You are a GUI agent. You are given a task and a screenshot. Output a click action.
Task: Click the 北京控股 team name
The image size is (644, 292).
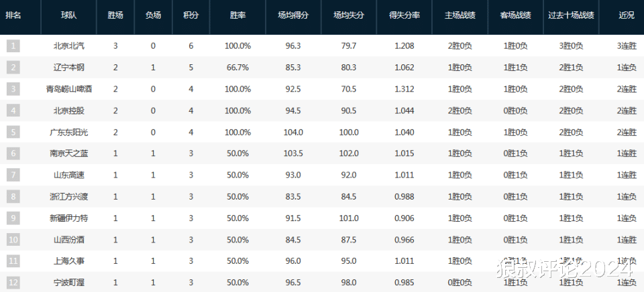68,111
